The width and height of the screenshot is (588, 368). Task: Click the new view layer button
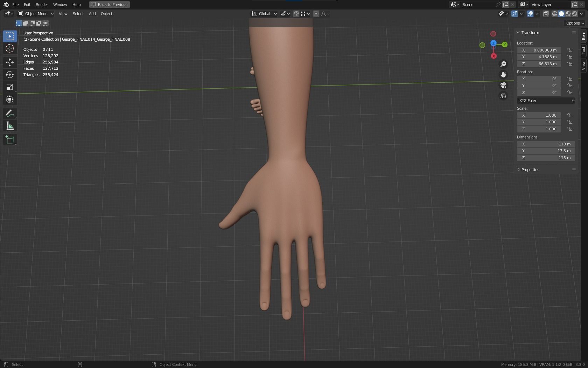click(575, 5)
